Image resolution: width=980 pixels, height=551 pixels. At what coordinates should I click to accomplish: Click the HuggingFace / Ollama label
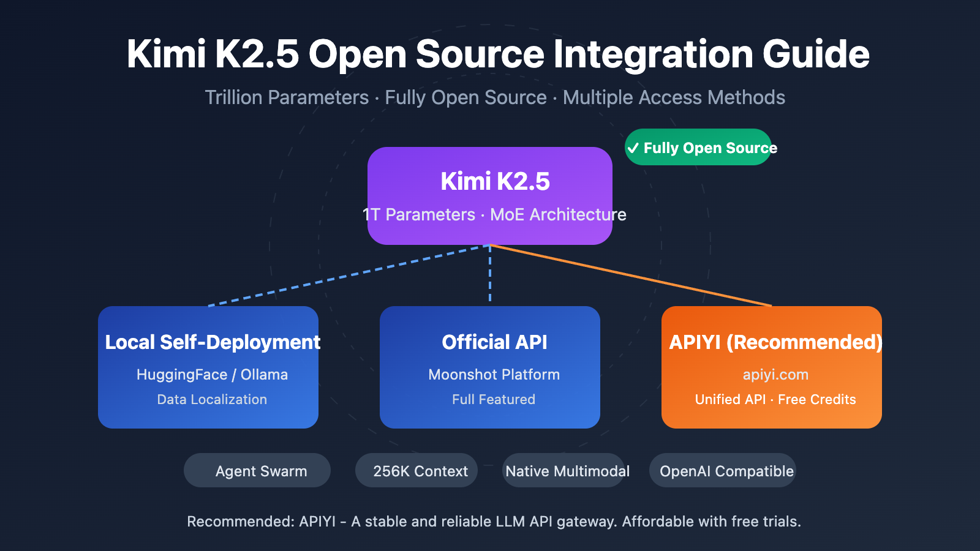coord(211,375)
